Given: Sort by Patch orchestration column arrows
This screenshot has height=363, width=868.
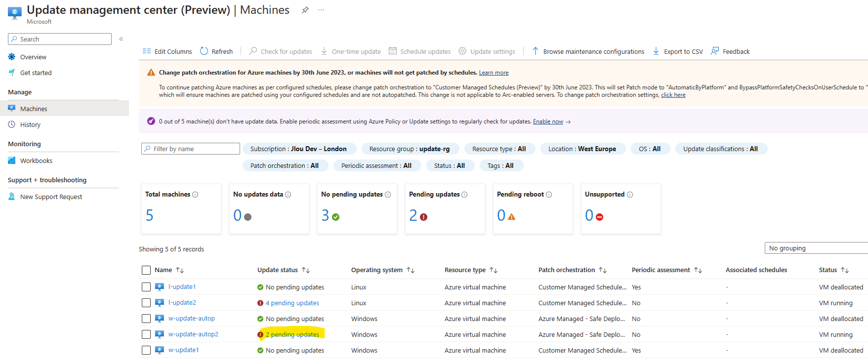Looking at the screenshot, I should coord(603,270).
